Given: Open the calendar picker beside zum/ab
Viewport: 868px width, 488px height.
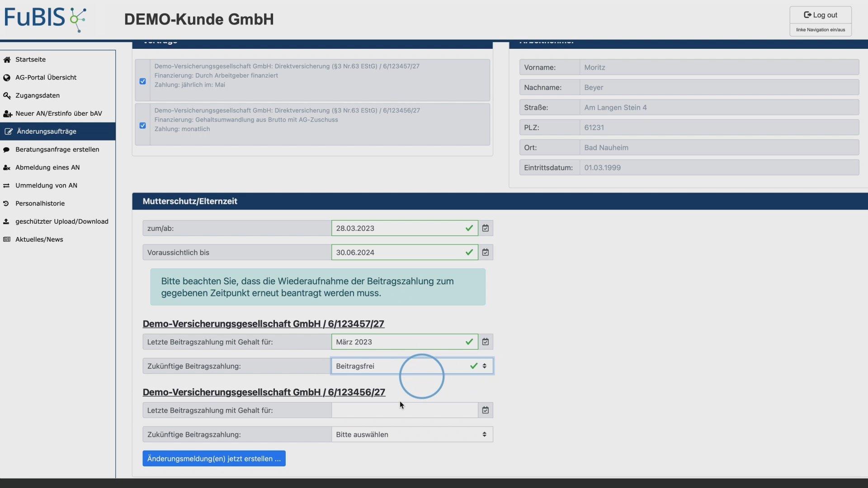Looking at the screenshot, I should (485, 228).
